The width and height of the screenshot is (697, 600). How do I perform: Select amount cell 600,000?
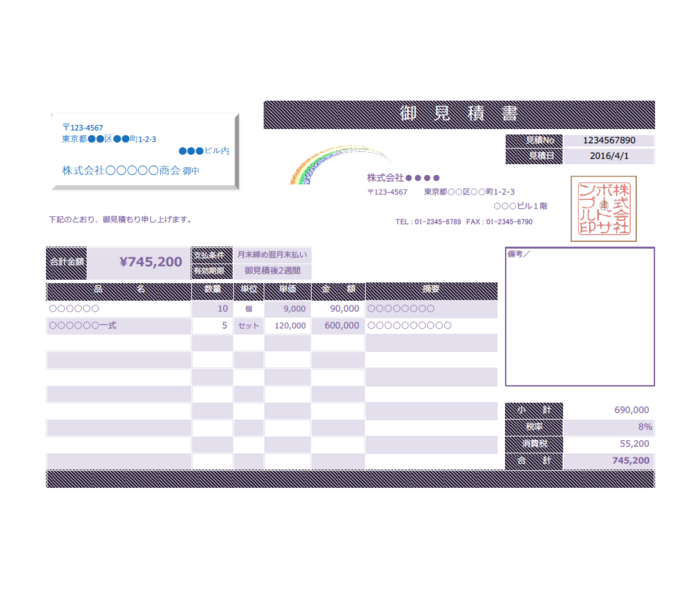click(x=338, y=326)
